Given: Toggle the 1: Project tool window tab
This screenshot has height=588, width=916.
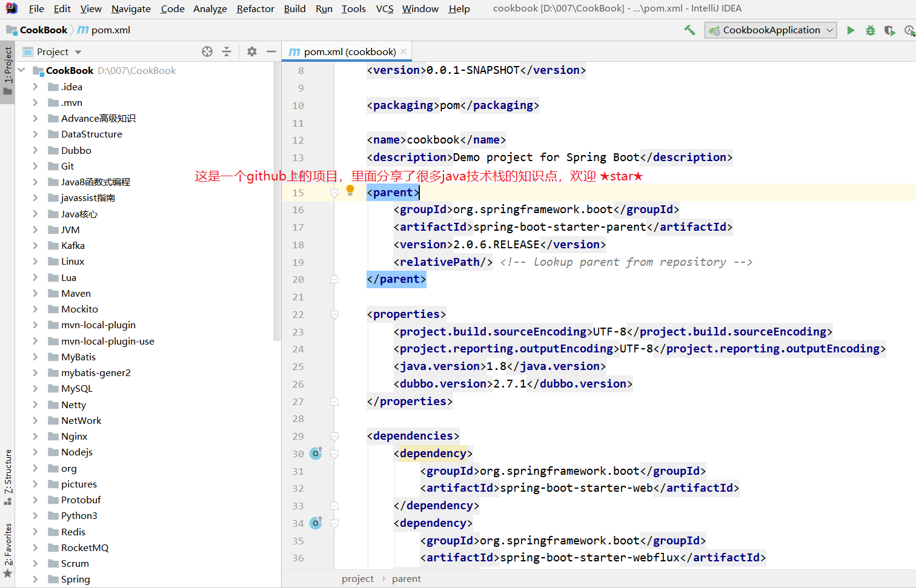Looking at the screenshot, I should [7, 73].
